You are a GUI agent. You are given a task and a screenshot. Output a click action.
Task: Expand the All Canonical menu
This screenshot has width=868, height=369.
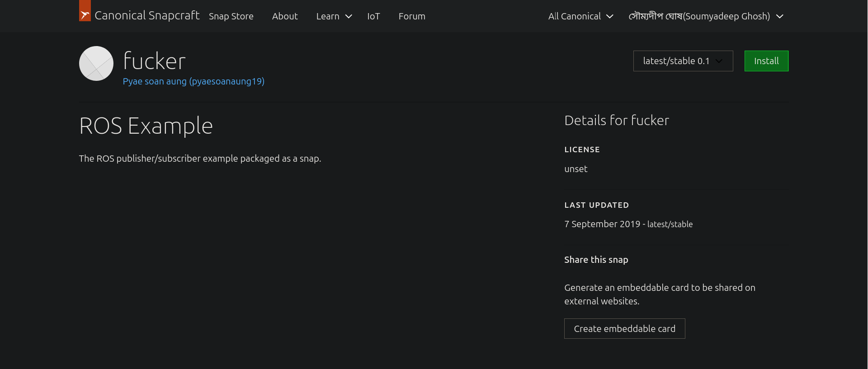[x=575, y=17]
